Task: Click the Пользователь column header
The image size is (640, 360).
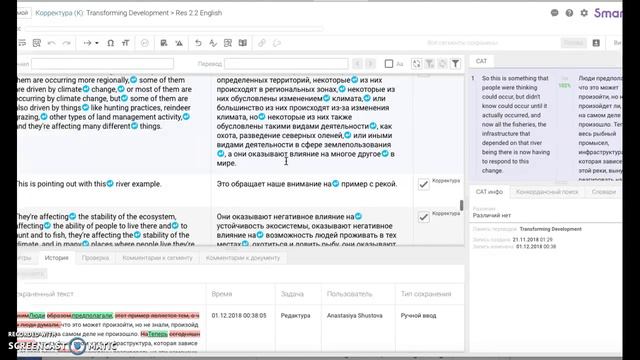Action: click(349, 294)
